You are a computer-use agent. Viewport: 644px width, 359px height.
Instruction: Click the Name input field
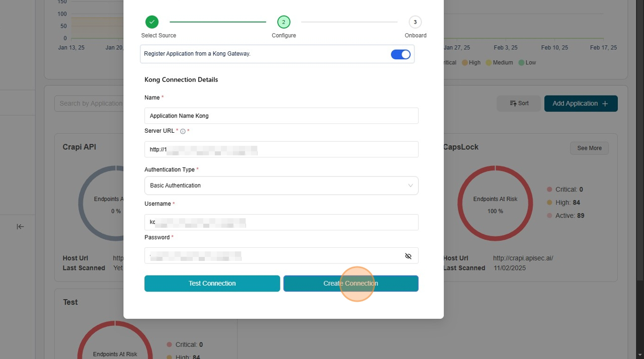coord(281,116)
